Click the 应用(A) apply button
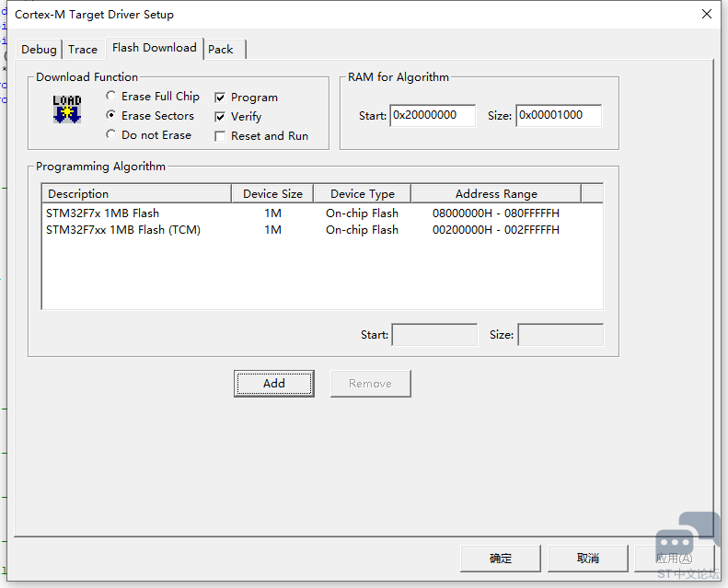The image size is (728, 588). click(674, 559)
